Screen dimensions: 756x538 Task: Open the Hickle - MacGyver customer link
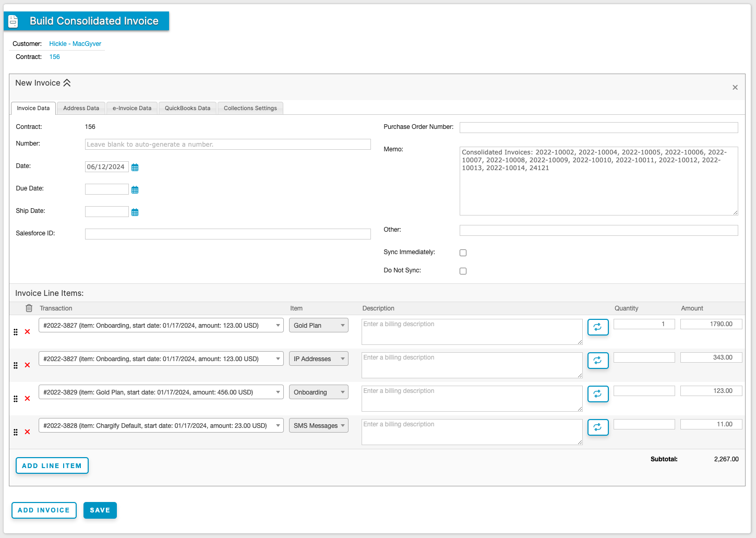point(75,44)
